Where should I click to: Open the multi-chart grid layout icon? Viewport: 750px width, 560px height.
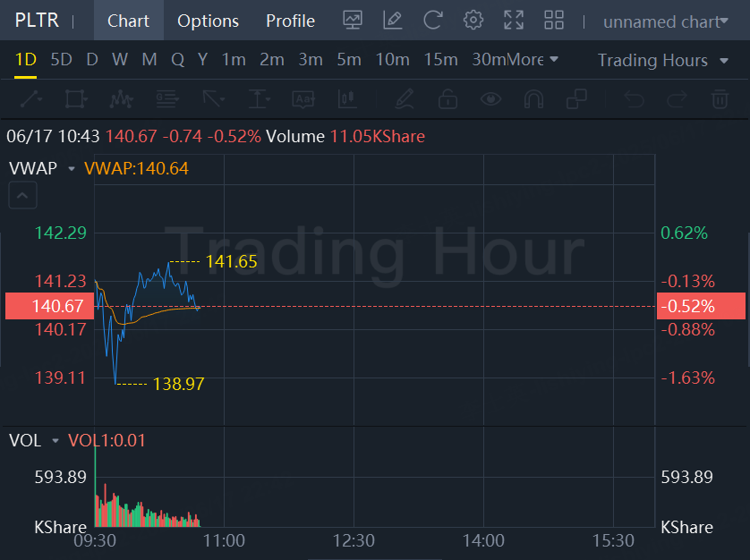click(x=554, y=20)
